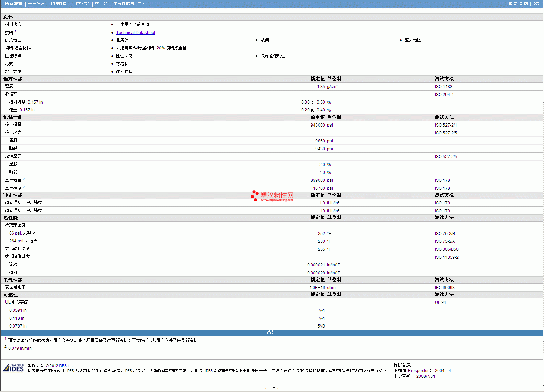
Task: Click the g/cm³ unit beside 密度
Action: pyautogui.click(x=332, y=87)
